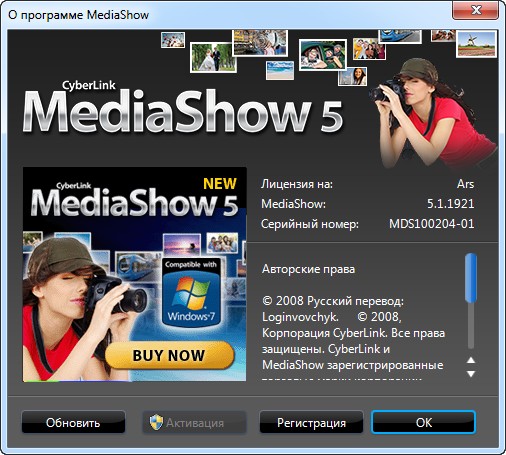Click the copyright scrollbar up arrow
506x455 pixels.
pyautogui.click(x=471, y=360)
